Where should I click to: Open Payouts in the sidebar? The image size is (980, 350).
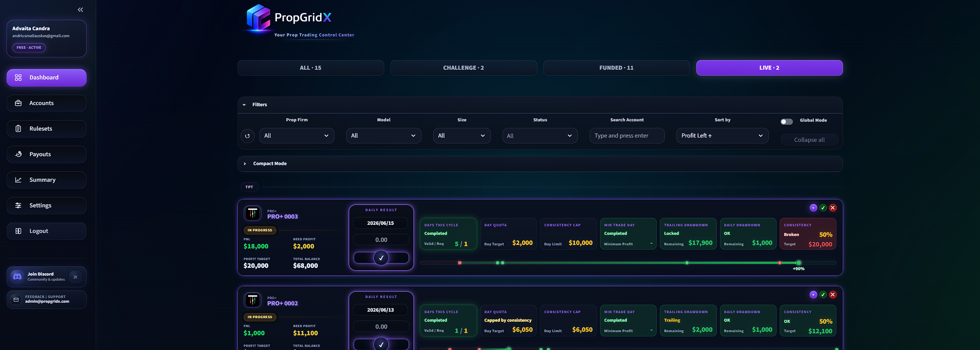pos(47,154)
